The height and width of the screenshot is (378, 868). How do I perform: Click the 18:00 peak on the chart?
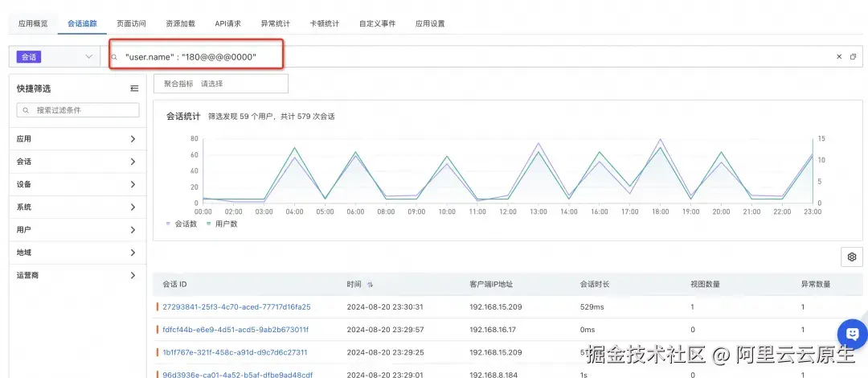point(660,140)
